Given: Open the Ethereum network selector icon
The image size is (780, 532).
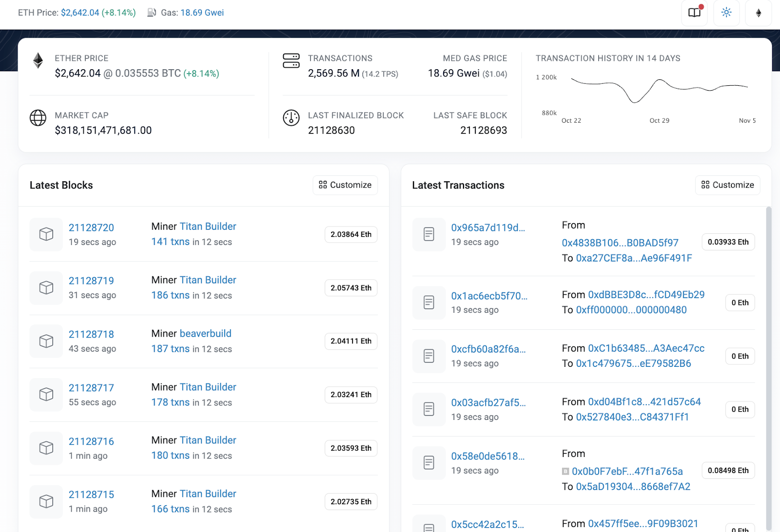Looking at the screenshot, I should (x=758, y=13).
